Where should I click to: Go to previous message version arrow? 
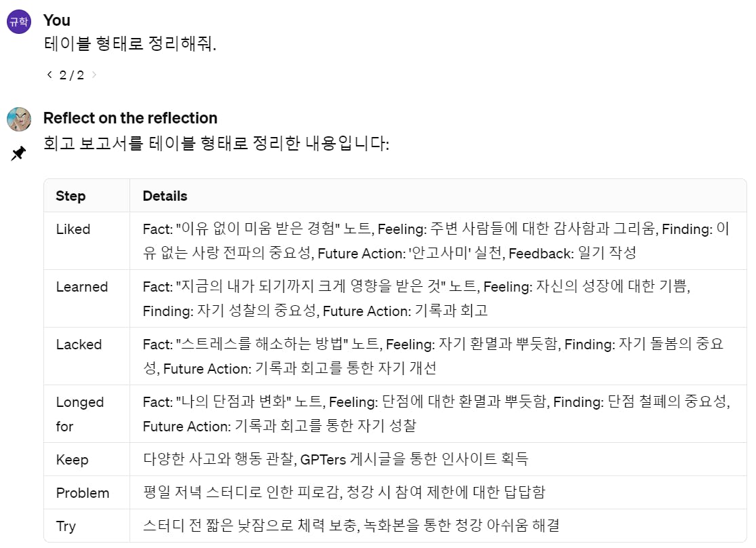pyautogui.click(x=49, y=75)
